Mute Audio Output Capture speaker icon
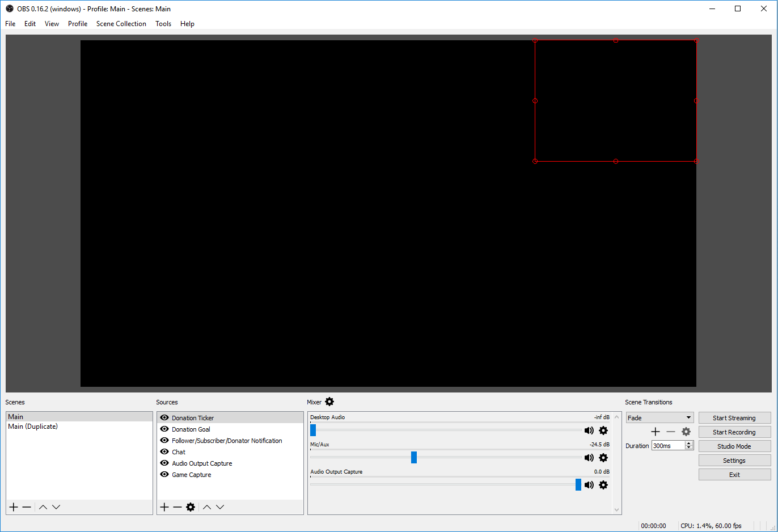The height and width of the screenshot is (532, 778). (x=589, y=485)
